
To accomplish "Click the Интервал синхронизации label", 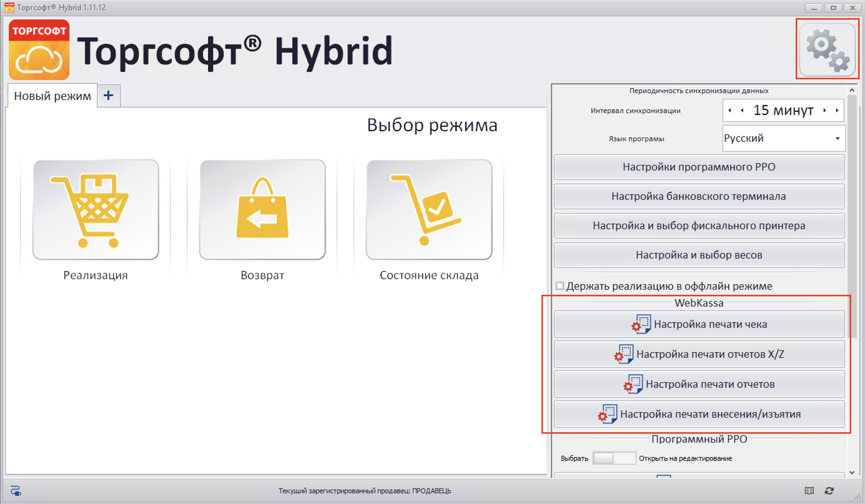I will pyautogui.click(x=635, y=111).
